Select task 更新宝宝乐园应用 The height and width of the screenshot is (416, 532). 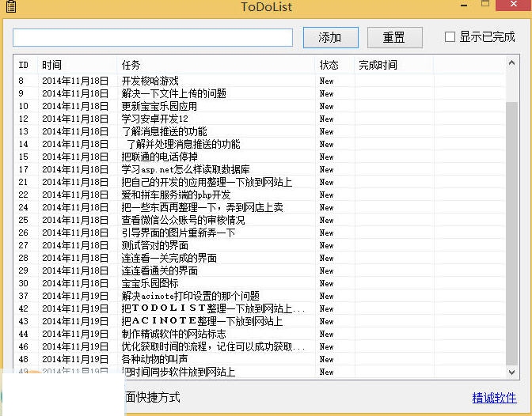(x=159, y=106)
